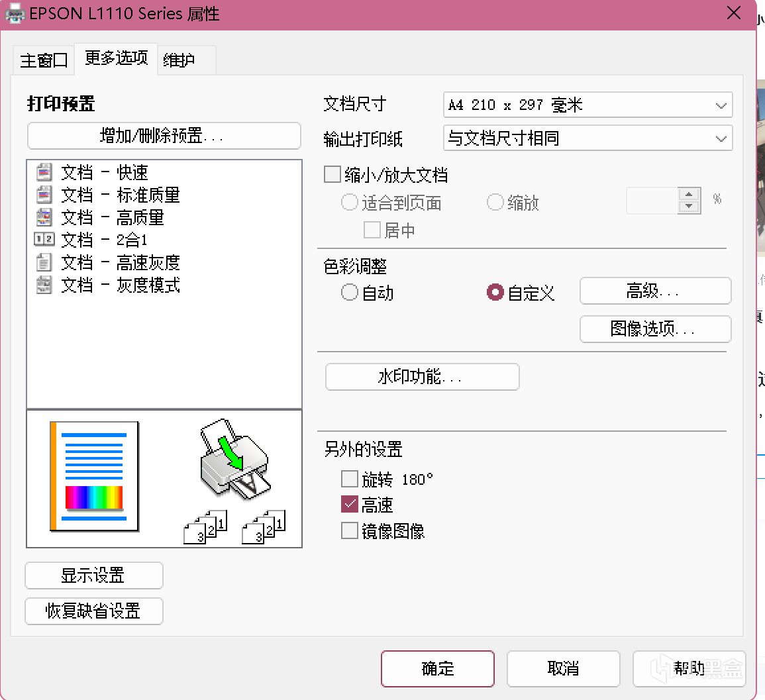Select the 自动 color adjustment radio
Image resolution: width=765 pixels, height=700 pixels.
tap(349, 292)
